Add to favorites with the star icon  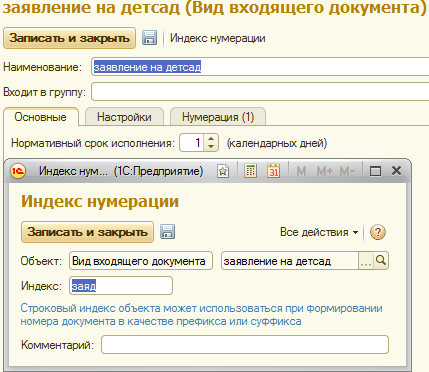(223, 171)
